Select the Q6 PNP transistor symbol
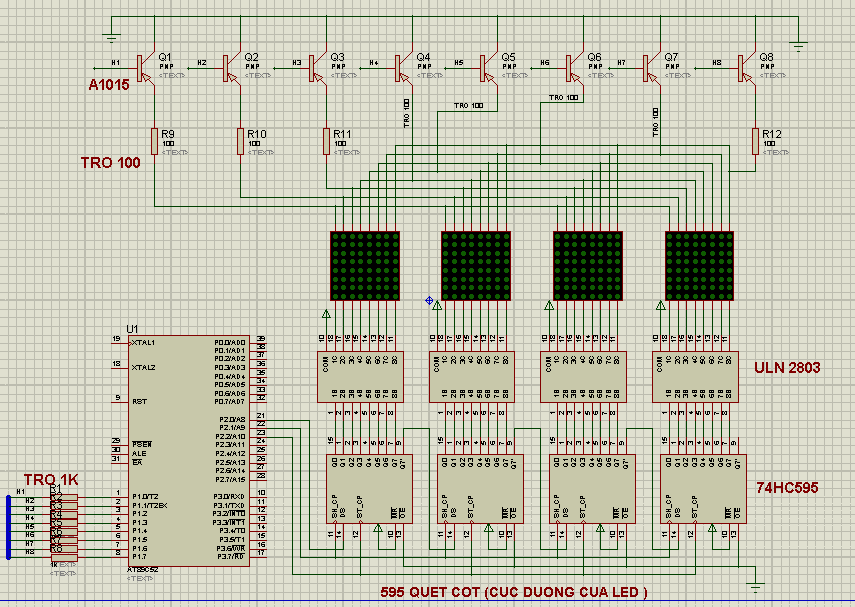The image size is (855, 607). 575,69
